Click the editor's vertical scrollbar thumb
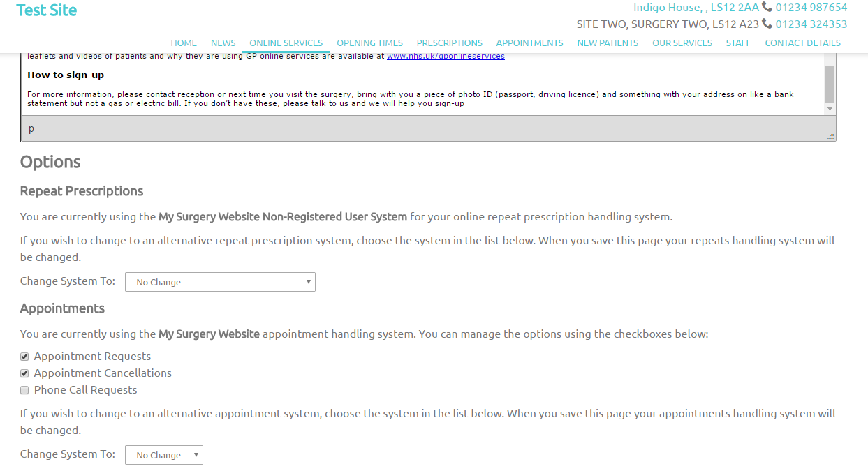 pos(830,84)
